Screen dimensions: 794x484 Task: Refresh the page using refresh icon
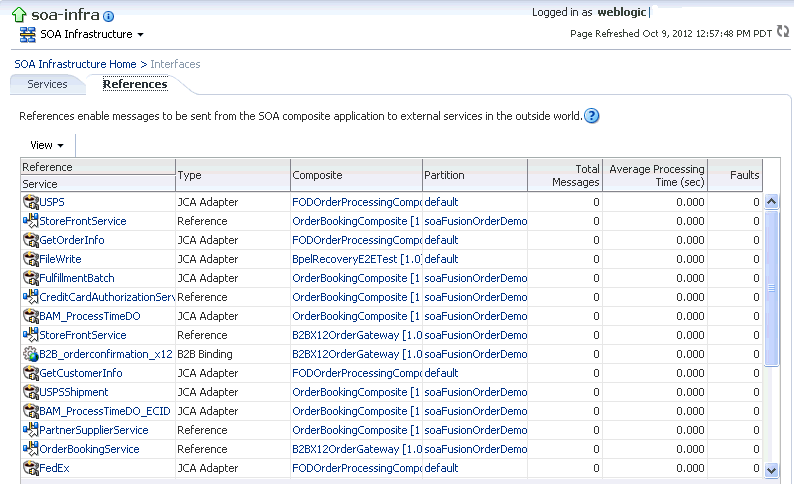[783, 31]
